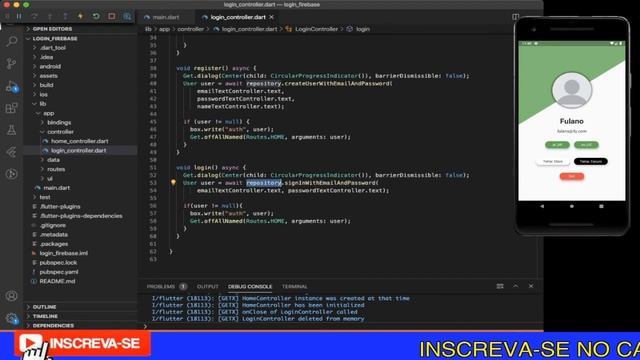The height and width of the screenshot is (360, 640).
Task: Open the Accounts icon in activity bar
Action: 11,296
